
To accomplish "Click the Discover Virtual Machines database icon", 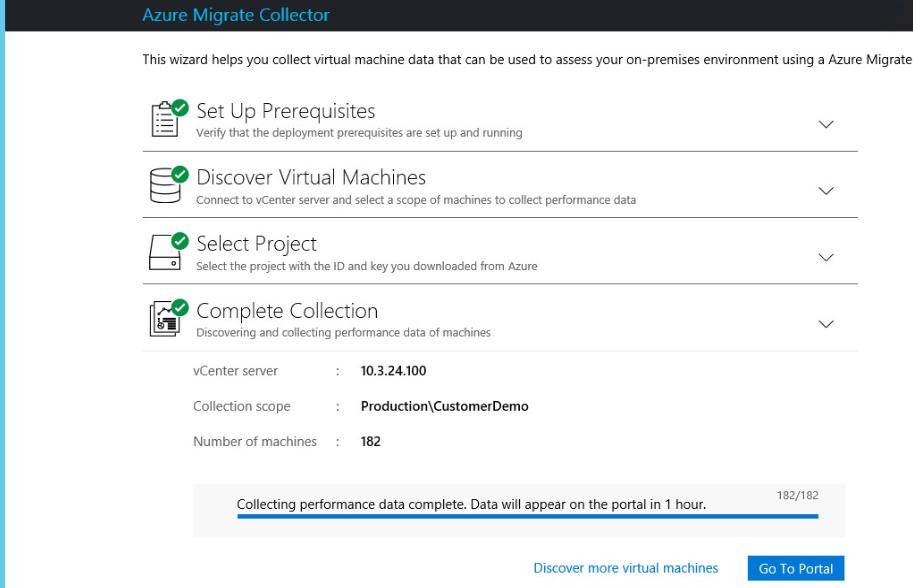I will pyautogui.click(x=164, y=187).
